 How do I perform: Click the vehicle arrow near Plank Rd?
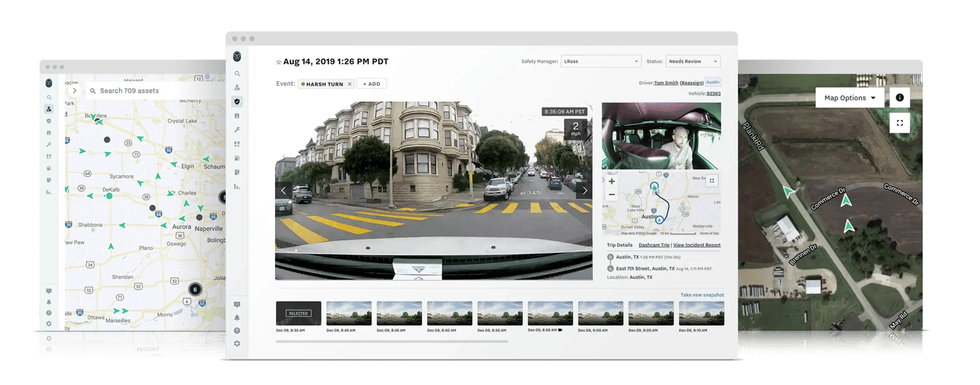tap(790, 191)
